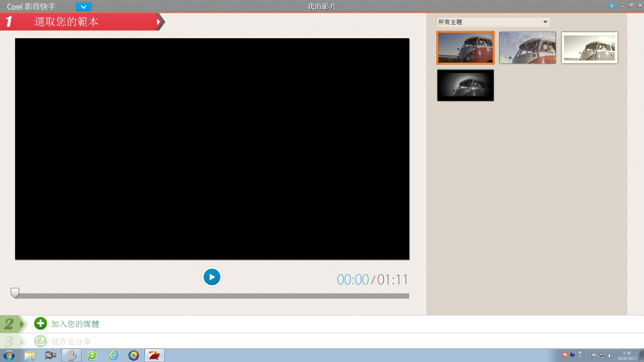The width and height of the screenshot is (644, 362).
Task: Click the step 1 number tab
Action: (x=9, y=22)
